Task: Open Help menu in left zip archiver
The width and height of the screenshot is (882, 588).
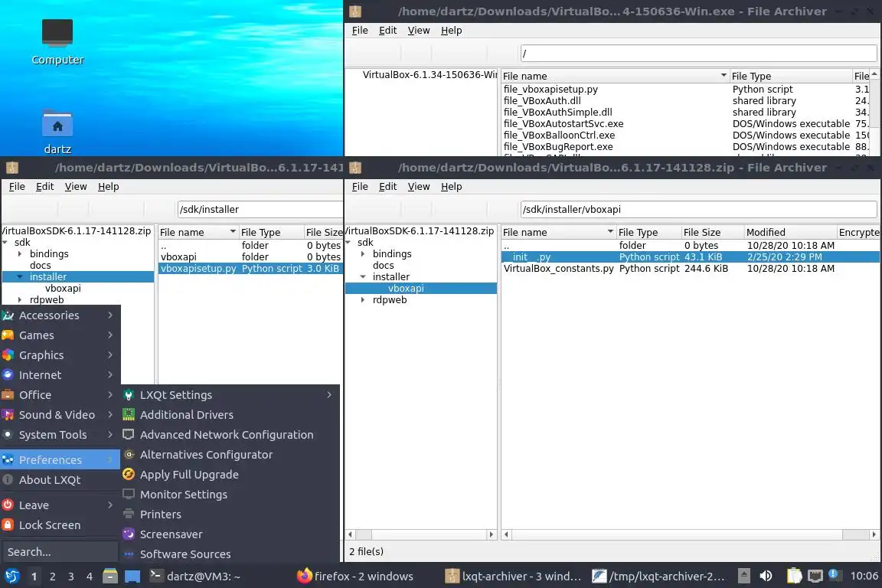Action: coord(109,187)
